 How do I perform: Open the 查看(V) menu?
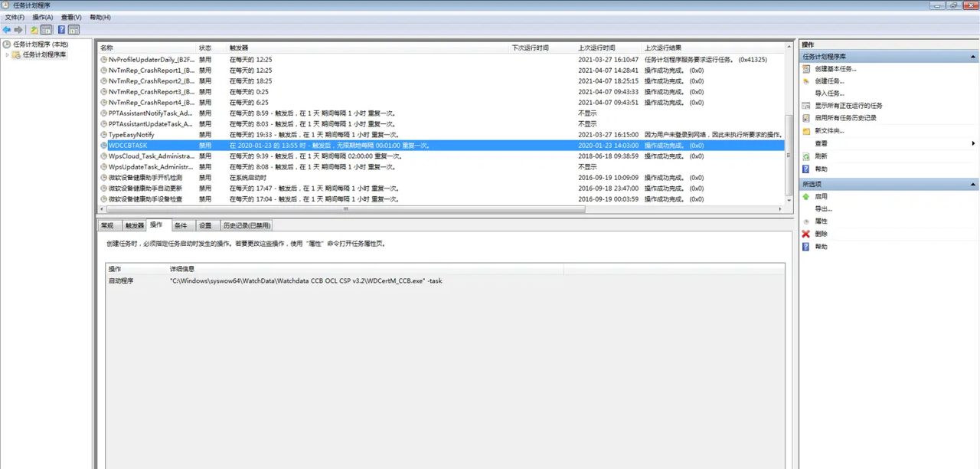71,17
